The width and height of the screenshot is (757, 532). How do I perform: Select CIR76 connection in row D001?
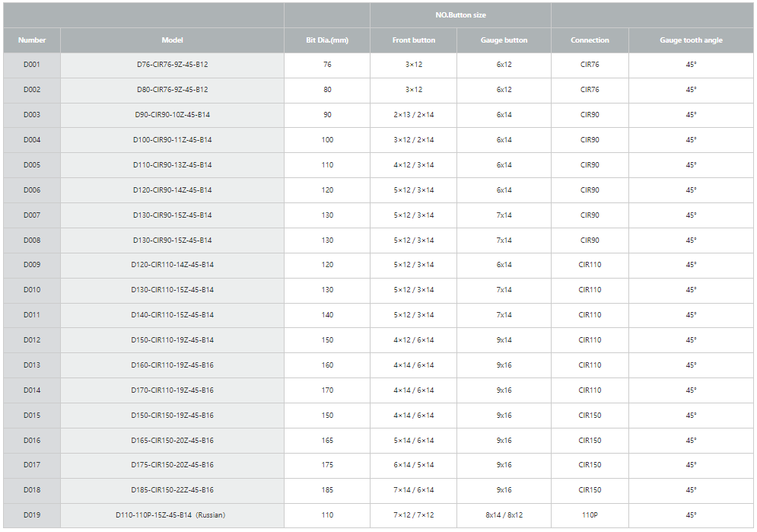point(590,64)
